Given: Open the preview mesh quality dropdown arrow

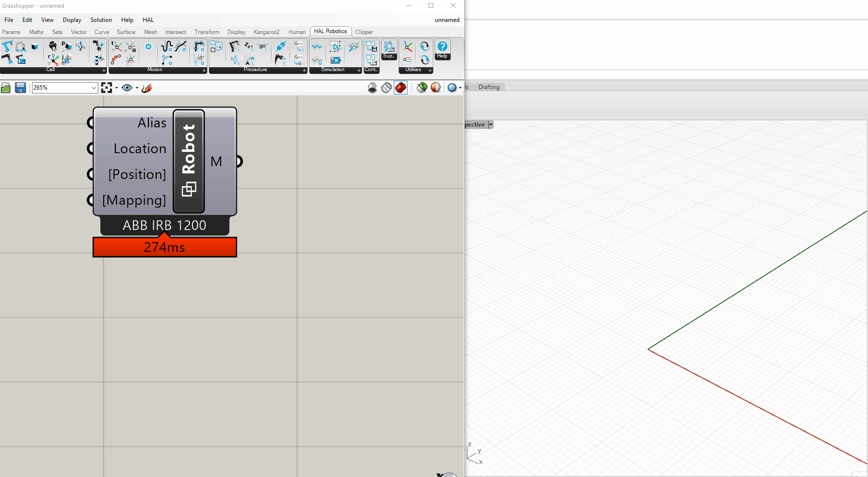Looking at the screenshot, I should 460,88.
